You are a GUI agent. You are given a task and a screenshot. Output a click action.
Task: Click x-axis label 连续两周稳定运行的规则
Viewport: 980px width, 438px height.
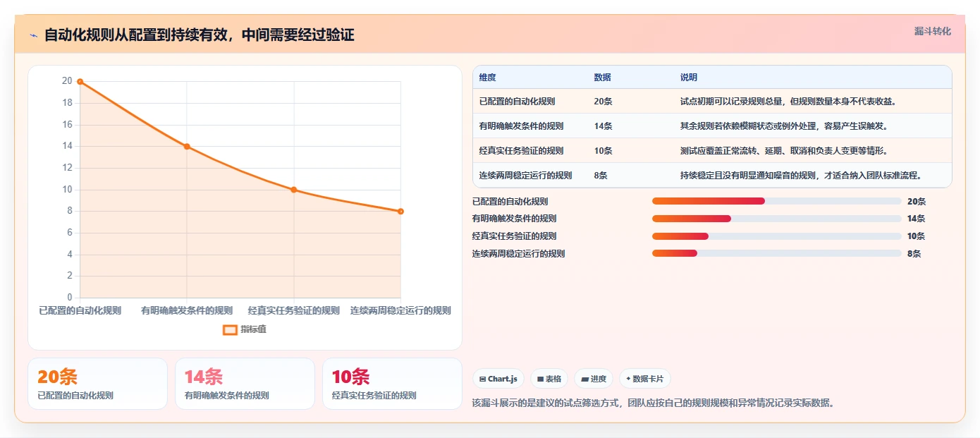coord(400,310)
